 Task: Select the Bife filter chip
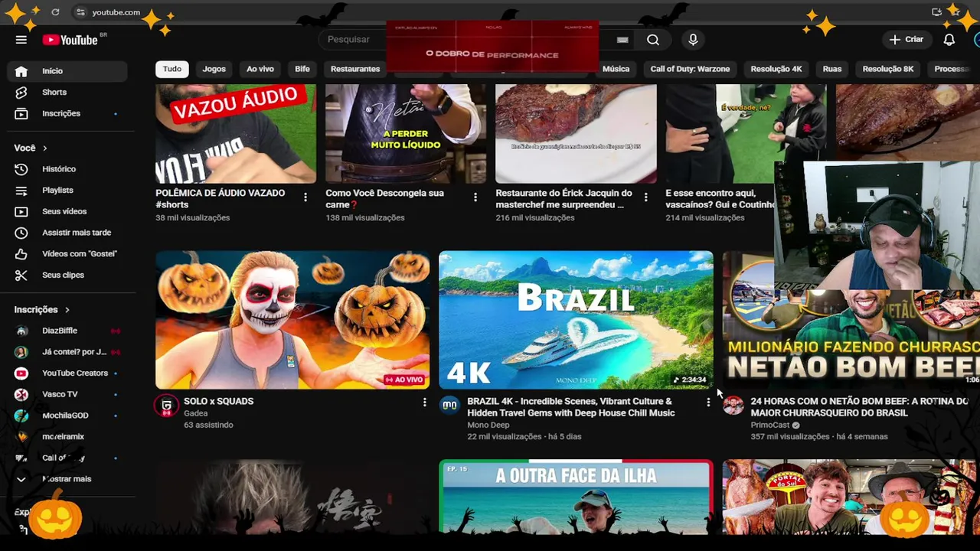point(302,69)
